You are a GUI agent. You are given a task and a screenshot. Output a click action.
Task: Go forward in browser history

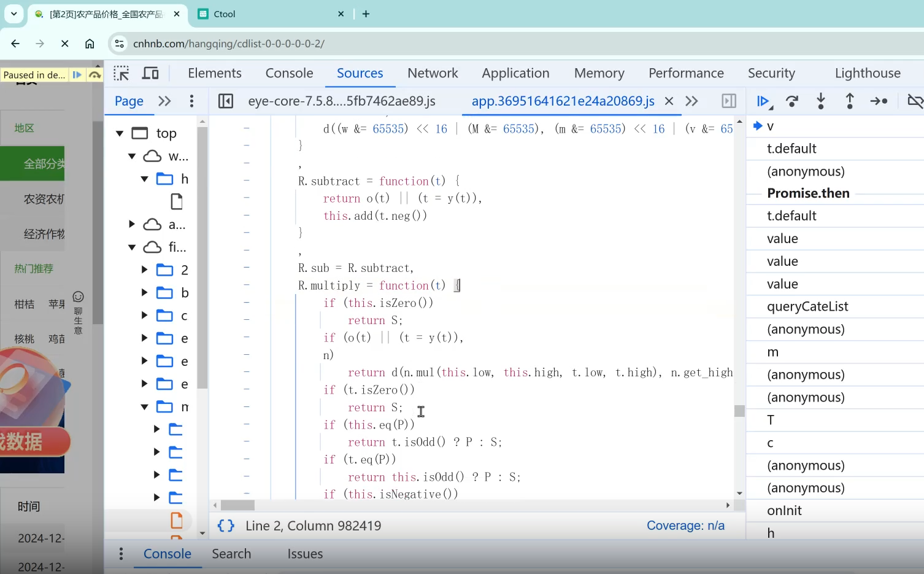(40, 44)
